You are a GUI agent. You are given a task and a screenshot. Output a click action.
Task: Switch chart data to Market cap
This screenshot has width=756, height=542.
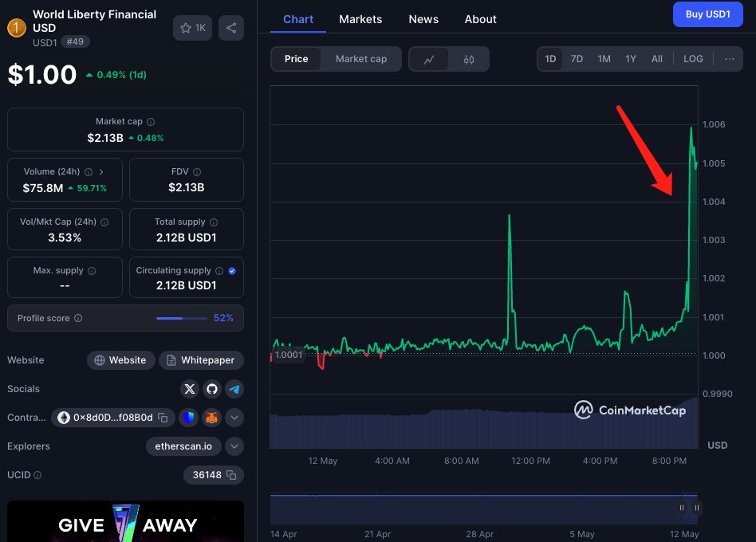360,59
